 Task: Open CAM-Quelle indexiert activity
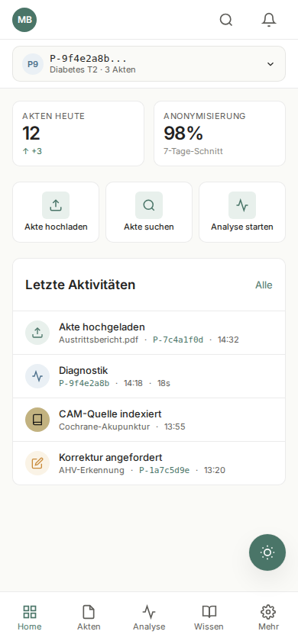click(x=149, y=420)
